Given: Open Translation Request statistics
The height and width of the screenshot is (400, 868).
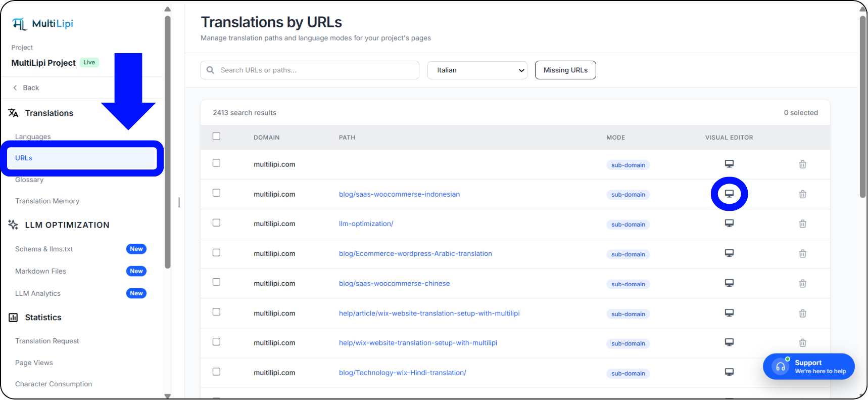Looking at the screenshot, I should click(47, 341).
